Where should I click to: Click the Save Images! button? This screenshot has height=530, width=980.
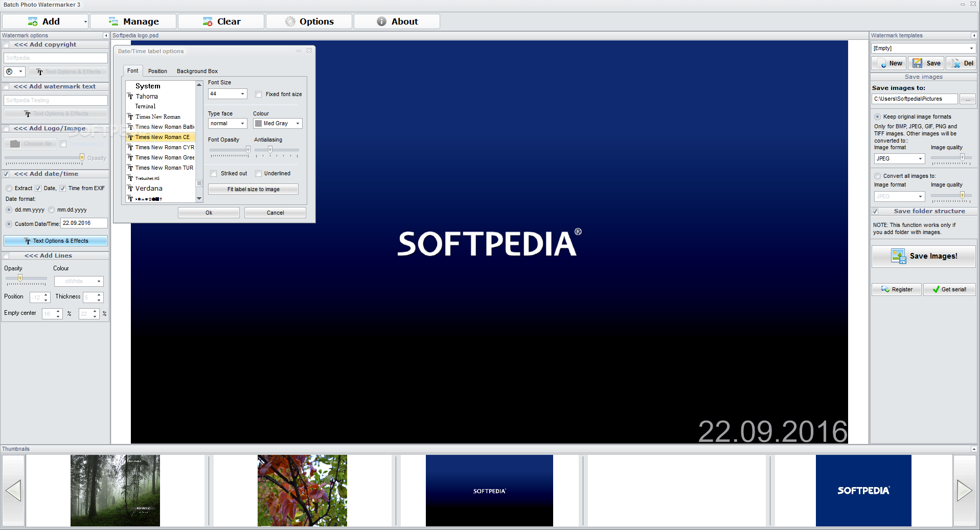pos(924,257)
